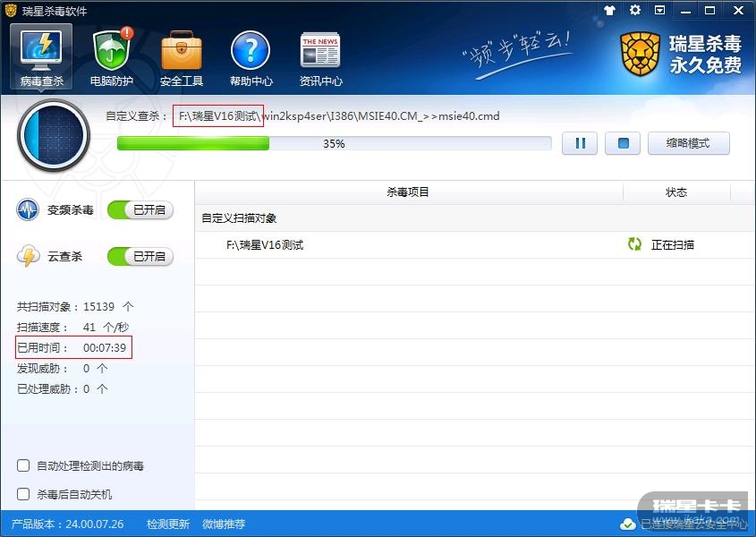Screen dimensions: 756x537
Task: Click the 瑞星杀毒软件 window title
Action: (54, 11)
